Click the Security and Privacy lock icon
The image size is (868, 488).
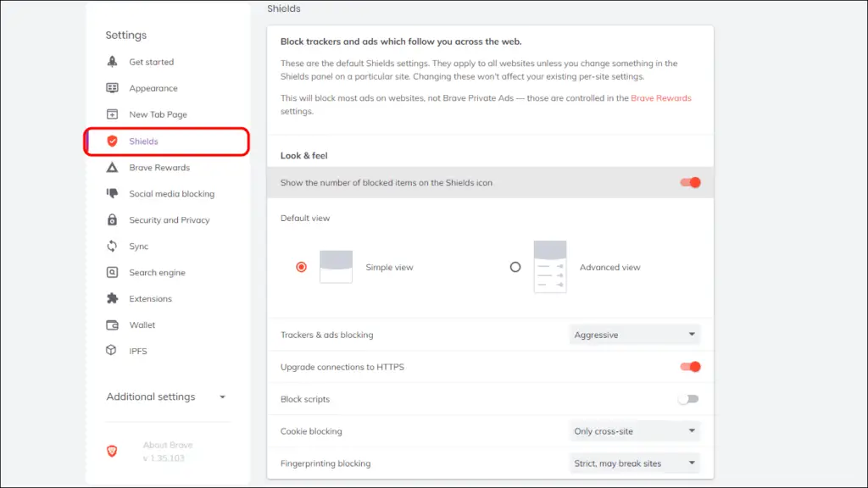tap(112, 219)
